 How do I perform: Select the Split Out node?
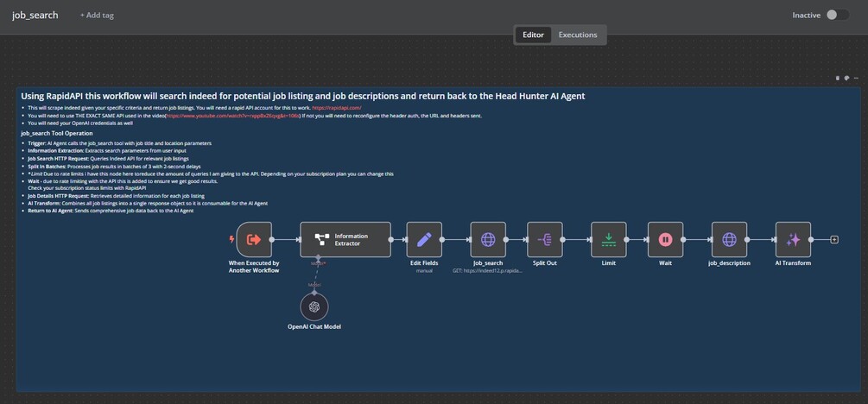click(545, 240)
